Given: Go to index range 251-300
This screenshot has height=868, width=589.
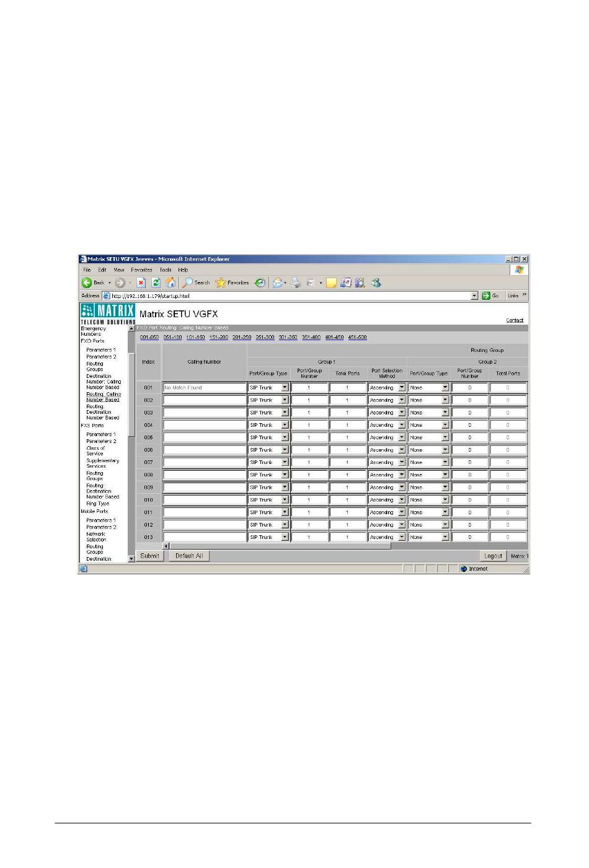Looking at the screenshot, I should (x=265, y=338).
